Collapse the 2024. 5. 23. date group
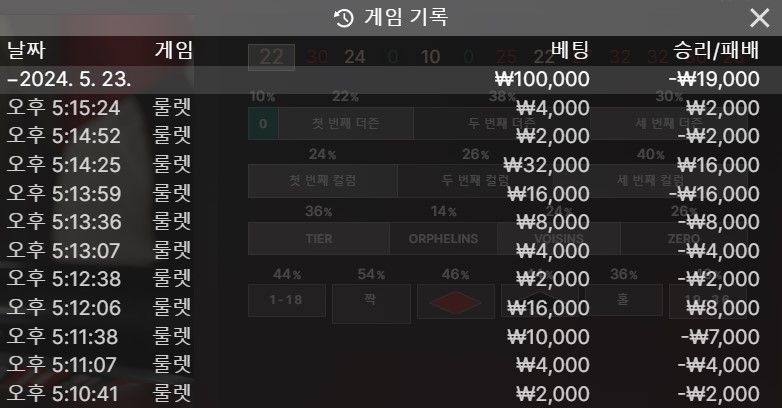 (391, 79)
